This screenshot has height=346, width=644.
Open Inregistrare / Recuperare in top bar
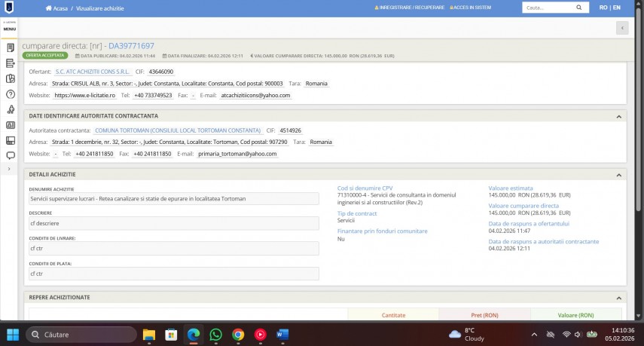(405, 8)
